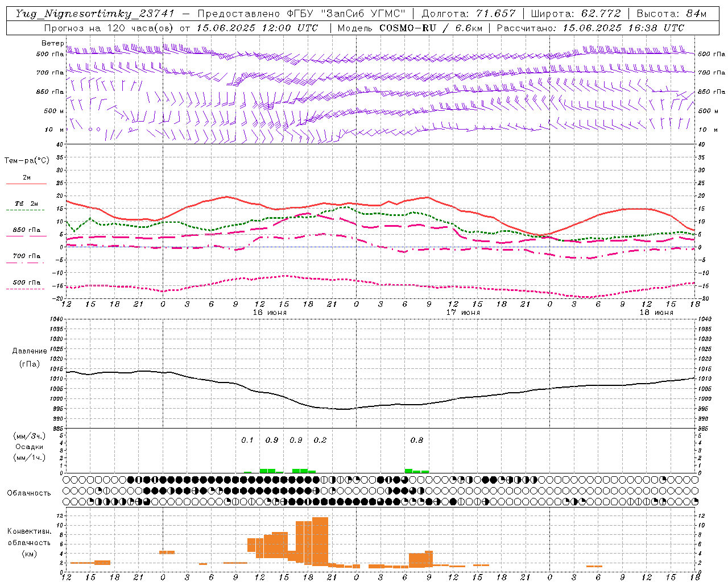Click the "Ветер" wind panel label

[x=53, y=43]
